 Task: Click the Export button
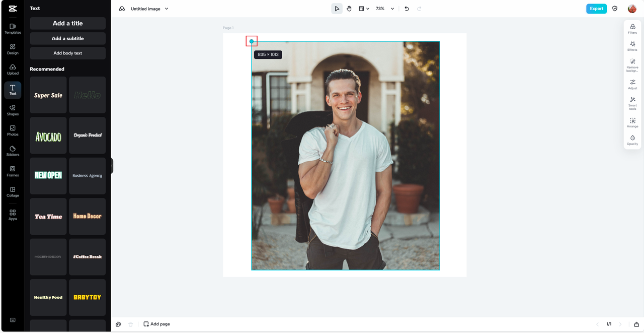pos(596,9)
